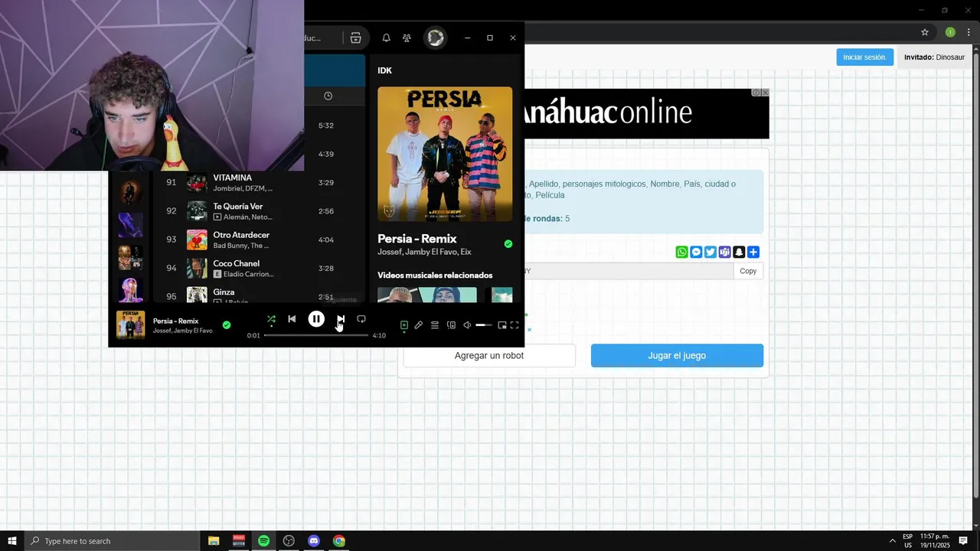Open the Spotify queue icon

(x=435, y=325)
